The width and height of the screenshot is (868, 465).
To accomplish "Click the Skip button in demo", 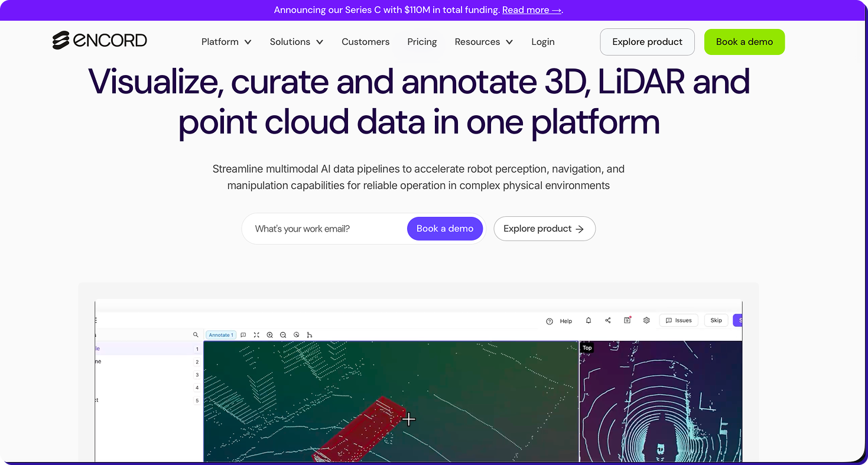I will click(716, 320).
